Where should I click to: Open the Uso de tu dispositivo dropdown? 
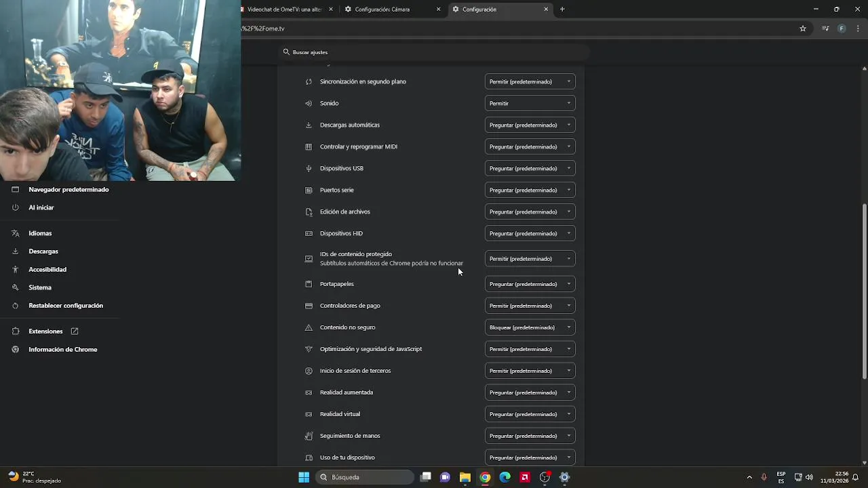point(530,457)
